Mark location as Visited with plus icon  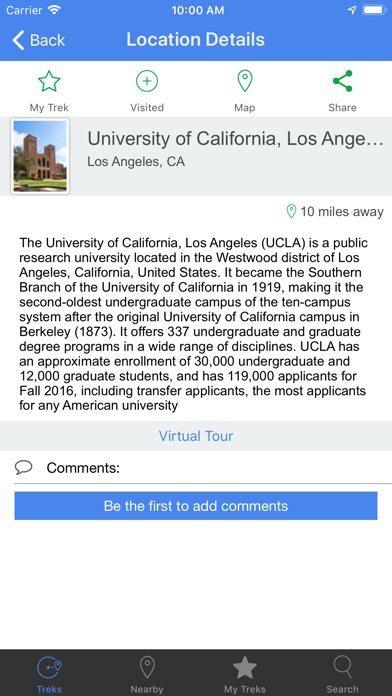point(147,81)
